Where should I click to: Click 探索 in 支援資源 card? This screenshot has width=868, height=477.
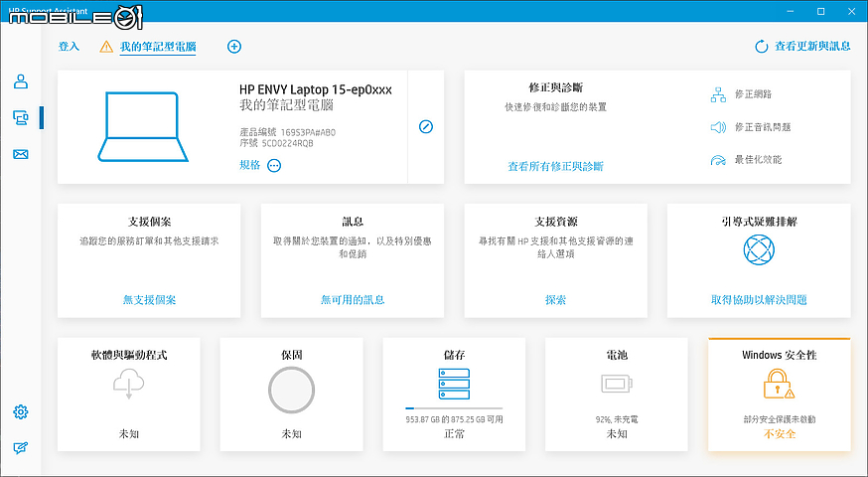tap(555, 300)
